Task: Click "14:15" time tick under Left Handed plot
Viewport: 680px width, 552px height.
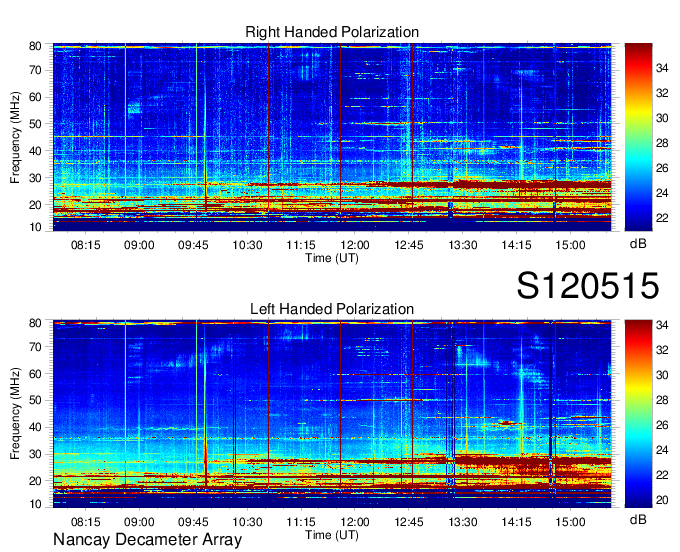Action: coord(517,522)
